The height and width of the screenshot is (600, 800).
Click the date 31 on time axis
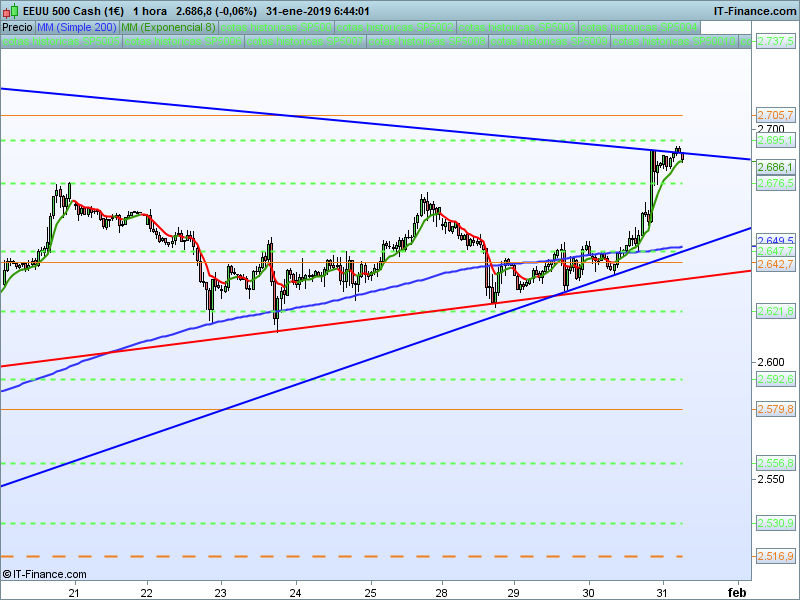pyautogui.click(x=662, y=593)
